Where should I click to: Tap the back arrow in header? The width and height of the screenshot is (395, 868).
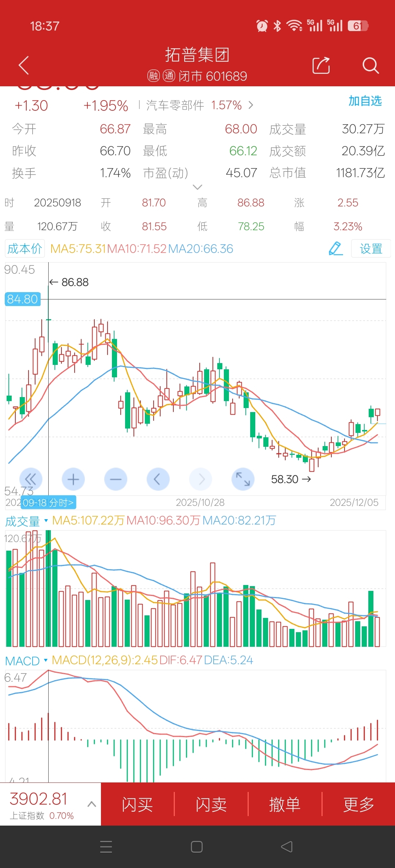[x=24, y=65]
